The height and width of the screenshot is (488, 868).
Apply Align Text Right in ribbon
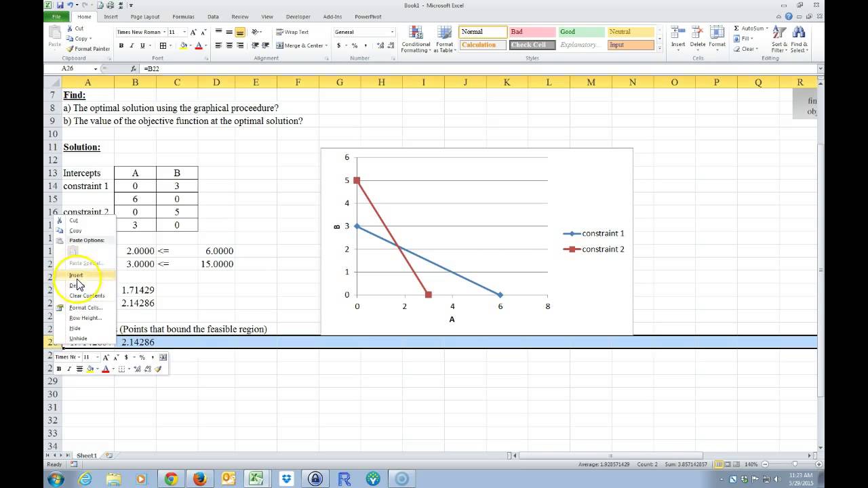pos(240,45)
